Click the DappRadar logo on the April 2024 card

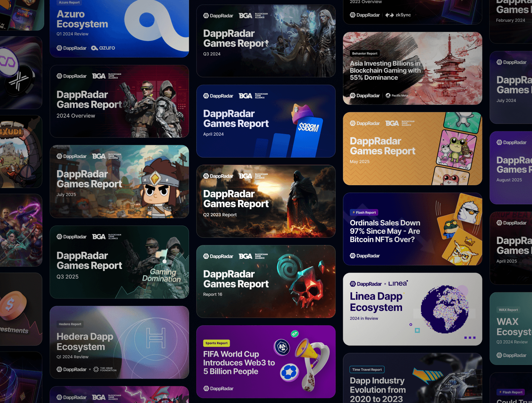[218, 96]
